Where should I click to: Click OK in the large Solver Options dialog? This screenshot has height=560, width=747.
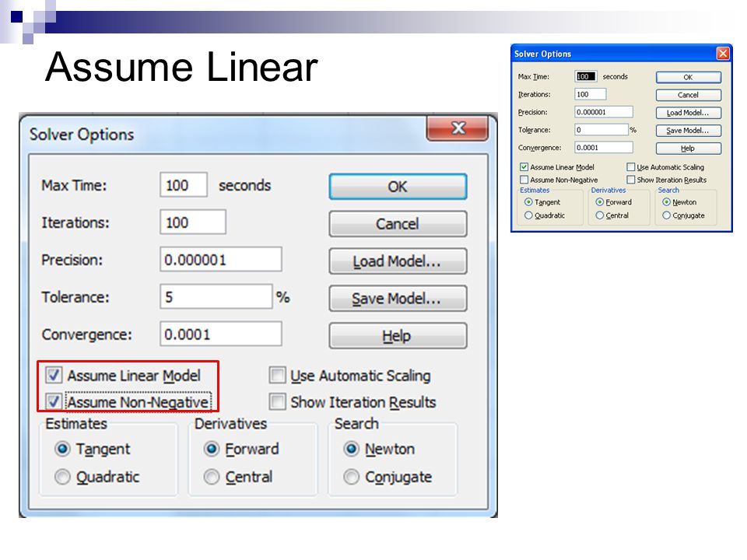pos(398,186)
